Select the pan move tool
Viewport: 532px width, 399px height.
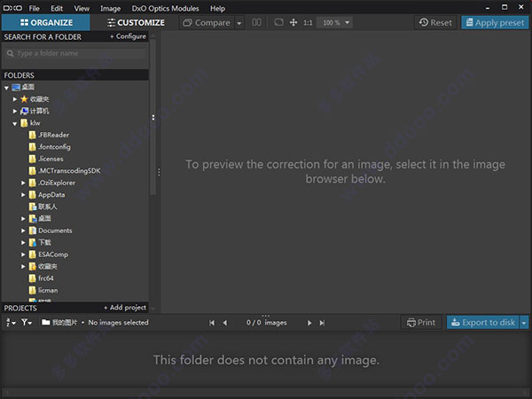[293, 22]
